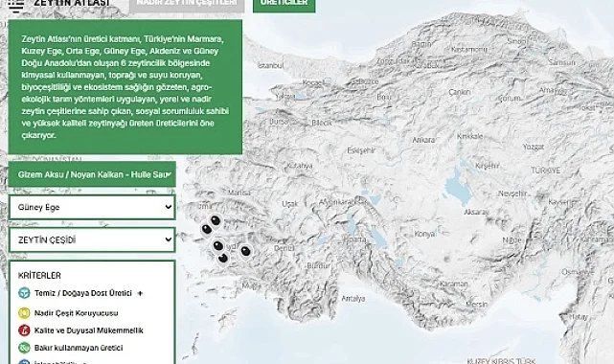Screen dimensions: 614x364
Task: Click the ZEYTİN ATLASI site title
Action: [x=72, y=3]
